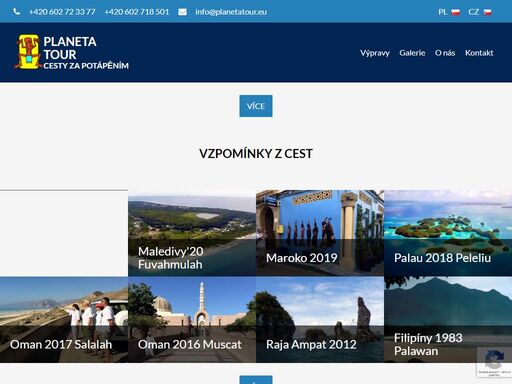Call phone number +420 602 72 33 77
Screen dimensions: 512x384
click(62, 12)
